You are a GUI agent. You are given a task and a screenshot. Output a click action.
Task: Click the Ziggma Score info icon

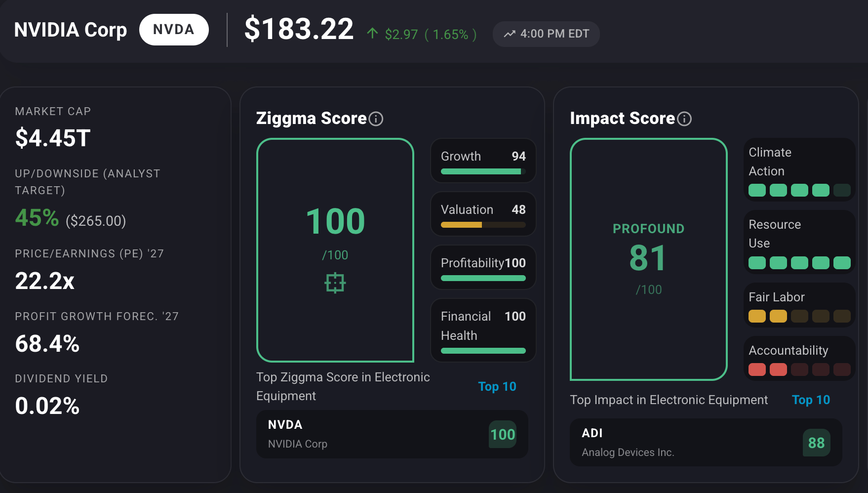point(376,119)
